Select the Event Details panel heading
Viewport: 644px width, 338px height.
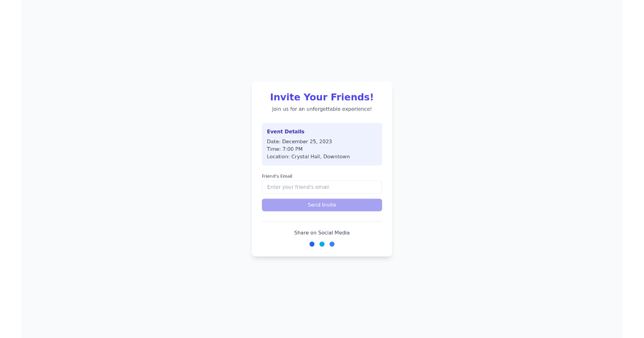point(286,131)
